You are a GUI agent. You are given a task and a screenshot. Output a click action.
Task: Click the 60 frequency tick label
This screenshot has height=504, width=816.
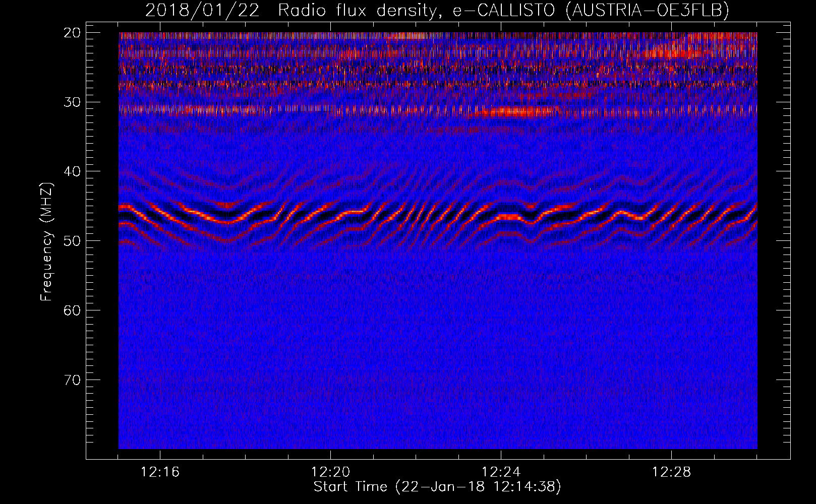pos(73,310)
